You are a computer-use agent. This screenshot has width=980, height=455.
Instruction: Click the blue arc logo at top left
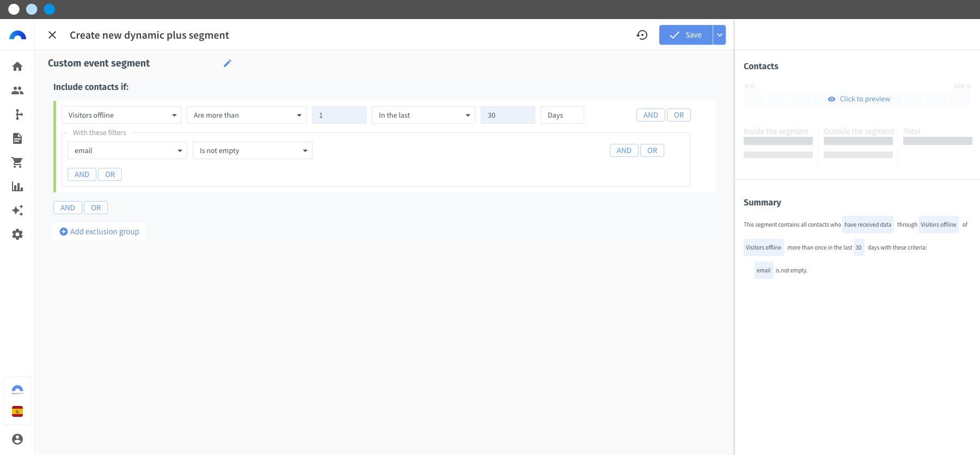click(17, 35)
